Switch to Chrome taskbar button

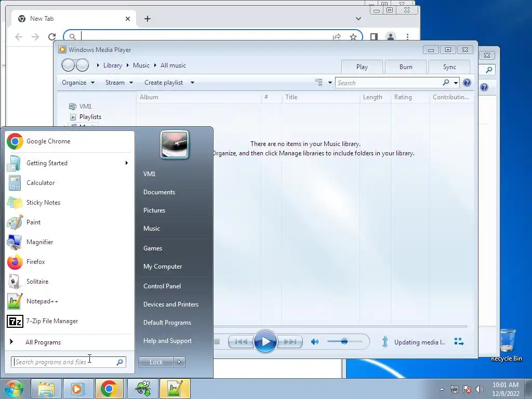pyautogui.click(x=109, y=389)
